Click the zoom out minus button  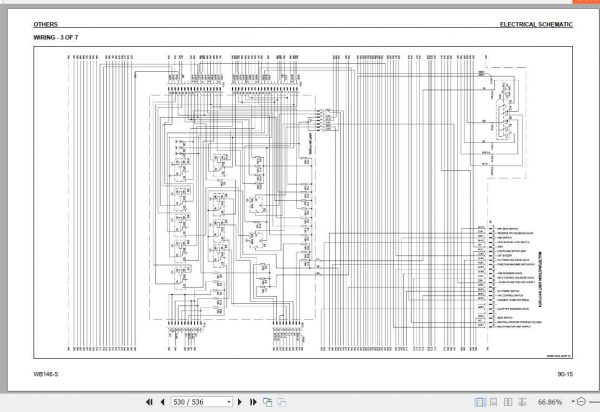(581, 402)
